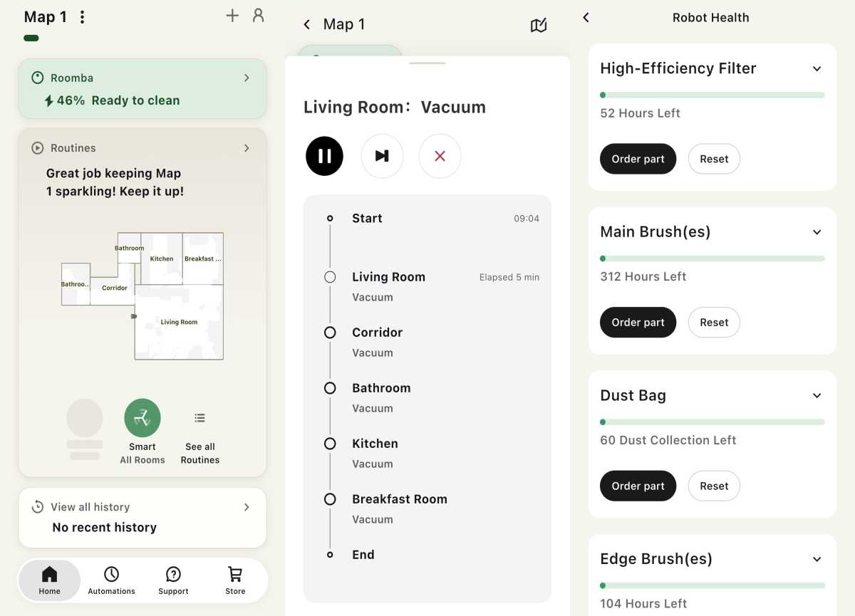The image size is (855, 616).
Task: Reset the Dust Bag counter
Action: (x=714, y=486)
